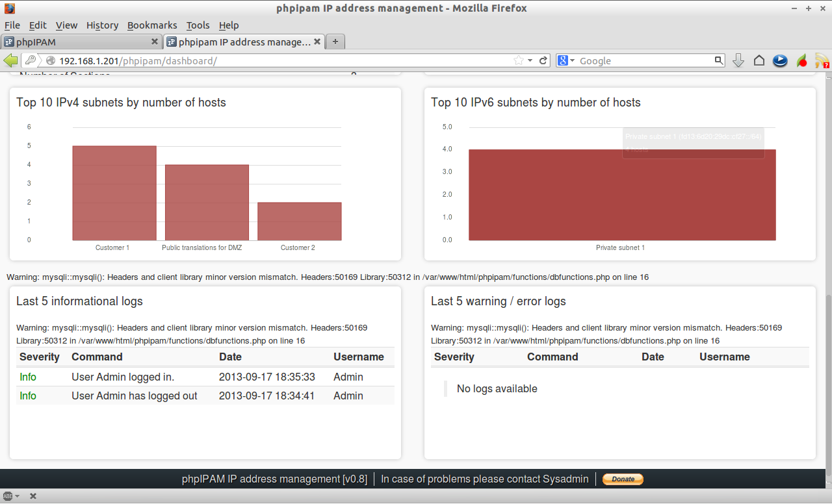Click the site identity key icon
The width and height of the screenshot is (832, 504).
tap(30, 60)
